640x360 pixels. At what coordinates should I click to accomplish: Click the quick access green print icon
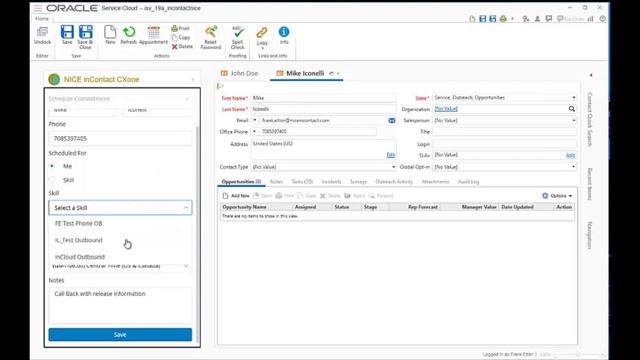(x=503, y=19)
